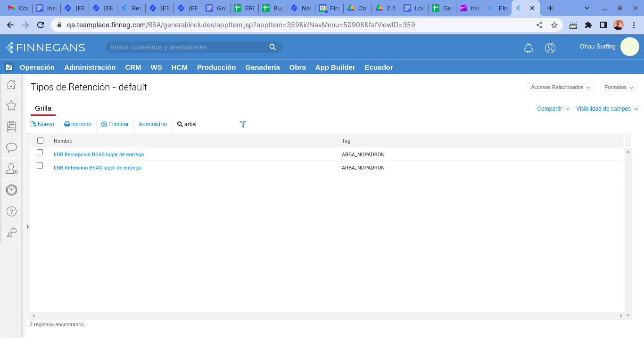Open the Administración menu
The width and height of the screenshot is (644, 339).
tap(90, 67)
